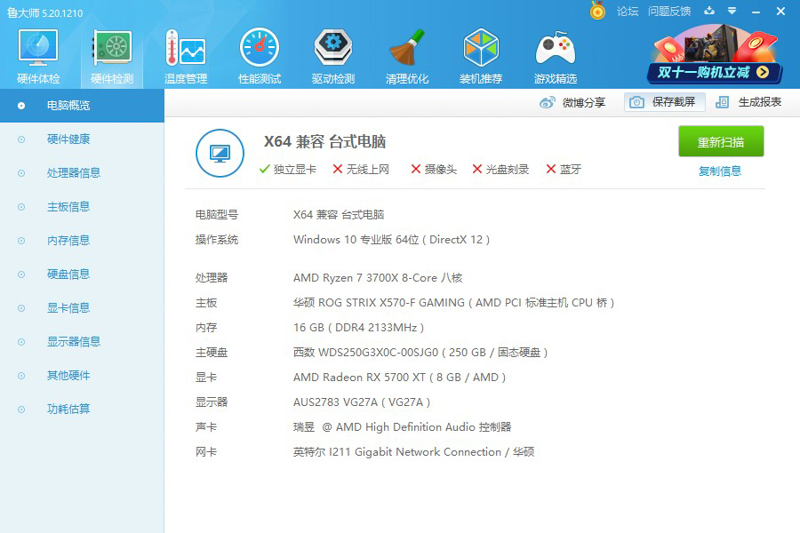Click AMD Ryzen 7 3700X processor value
Screen dimensions: 800x533
pos(378,278)
